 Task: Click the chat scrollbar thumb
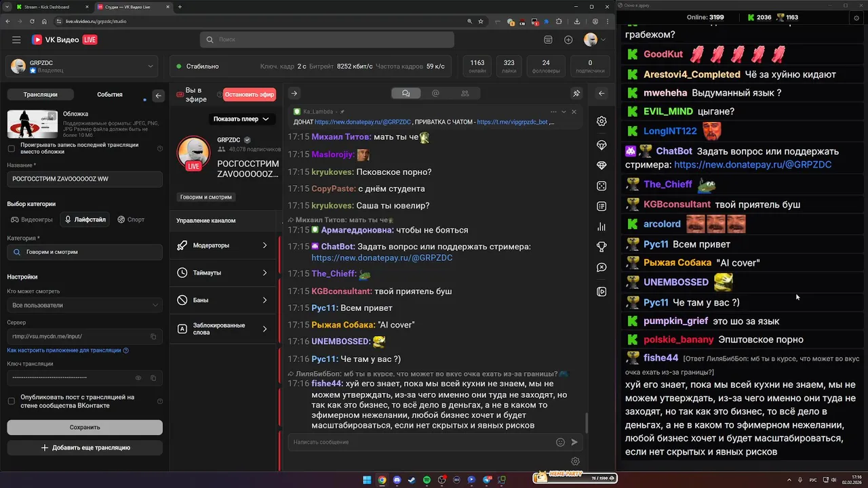click(x=587, y=422)
